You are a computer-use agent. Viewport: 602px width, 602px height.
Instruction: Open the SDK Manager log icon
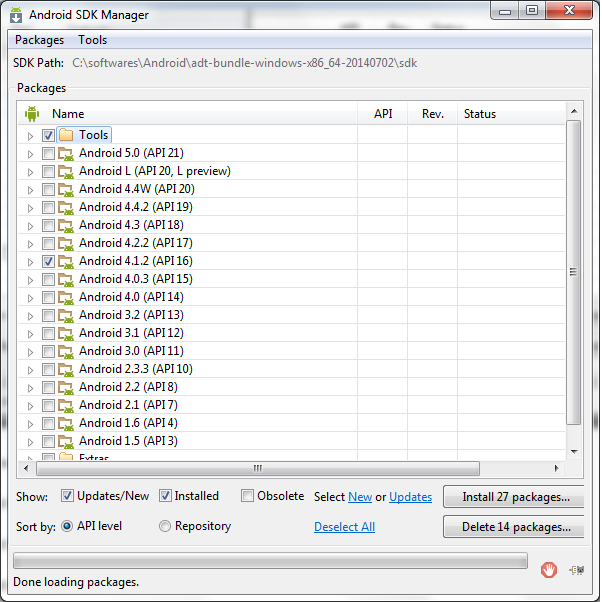click(x=577, y=570)
